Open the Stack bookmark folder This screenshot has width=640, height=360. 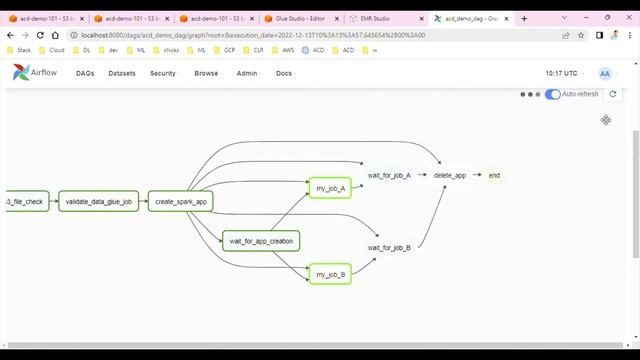19,50
